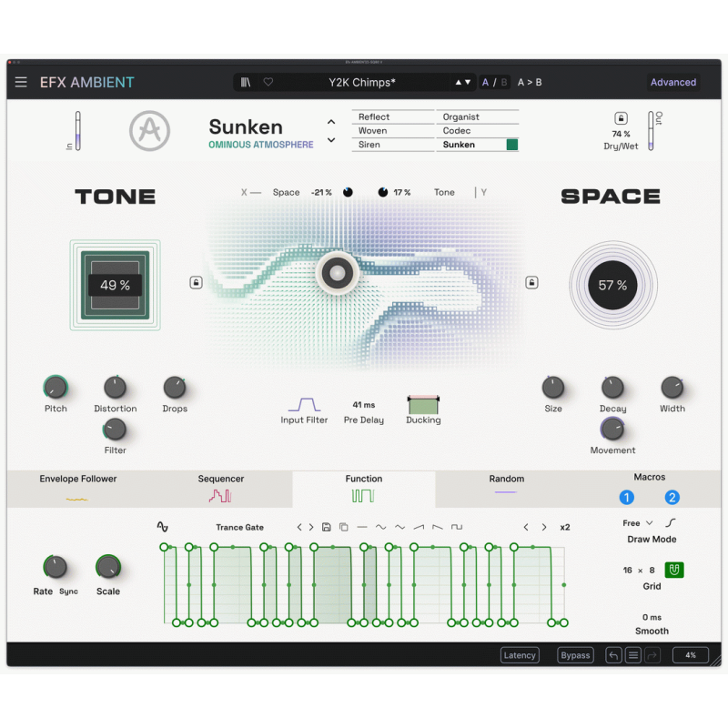The width and height of the screenshot is (728, 728).
Task: Open the Envelope Follower tab
Action: pyautogui.click(x=78, y=489)
